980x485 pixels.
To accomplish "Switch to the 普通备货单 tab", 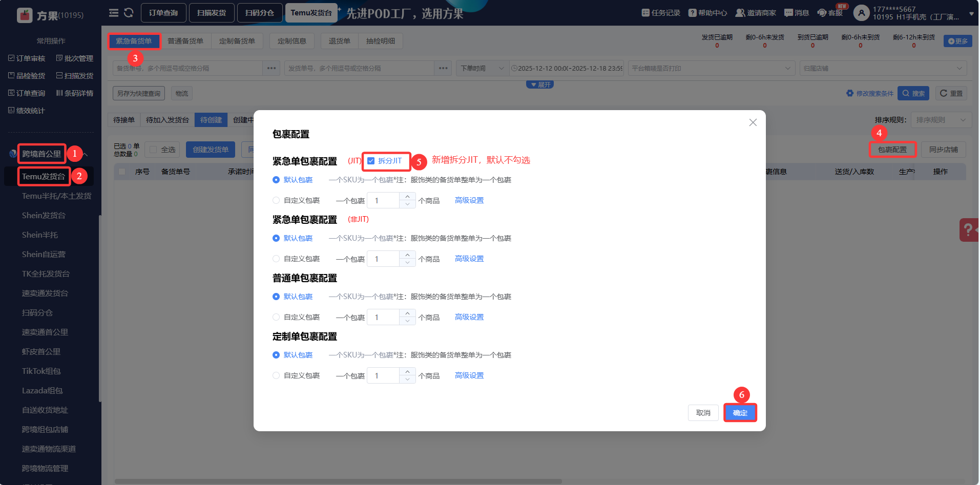I will click(185, 41).
